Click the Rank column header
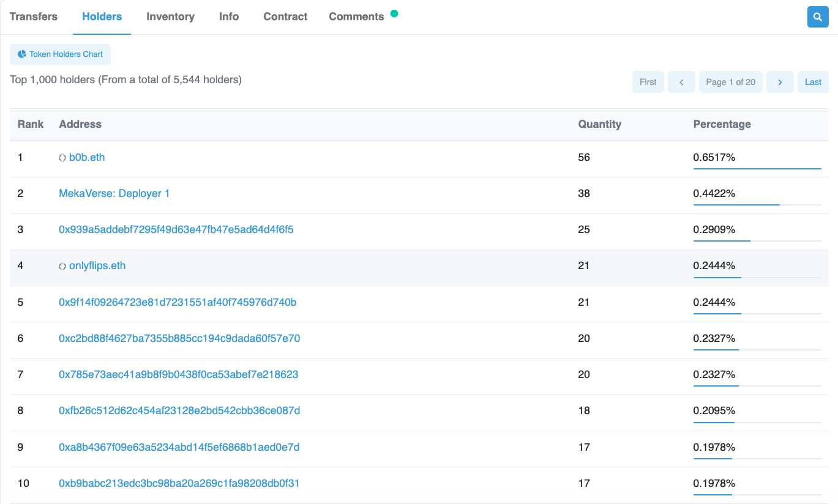Image resolution: width=838 pixels, height=504 pixels. [31, 124]
